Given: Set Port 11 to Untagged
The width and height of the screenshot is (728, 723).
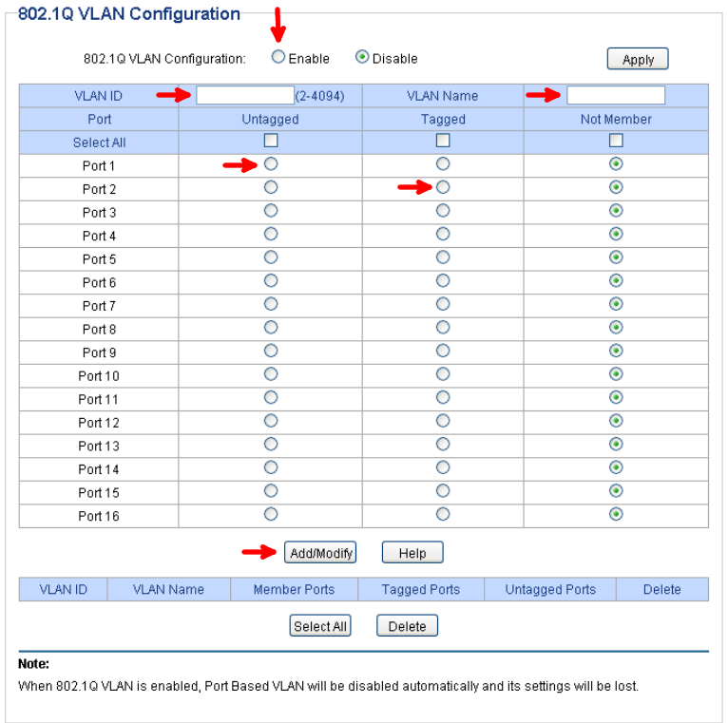Looking at the screenshot, I should [x=271, y=397].
